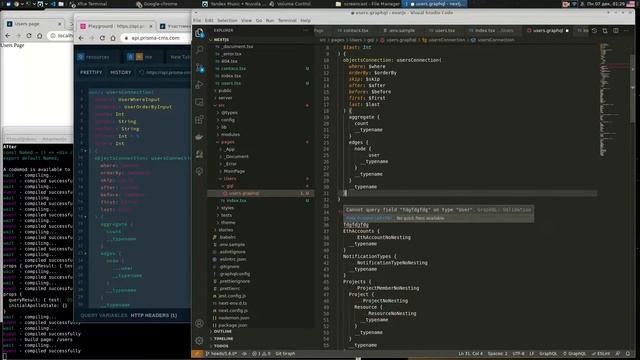Open the Remote Explorer view in activity bar
Viewport: 640px width, 360px height.
pos(199,102)
